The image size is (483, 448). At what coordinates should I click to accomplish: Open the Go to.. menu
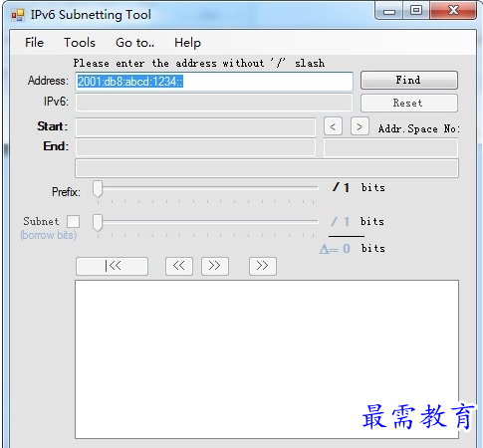(x=134, y=43)
